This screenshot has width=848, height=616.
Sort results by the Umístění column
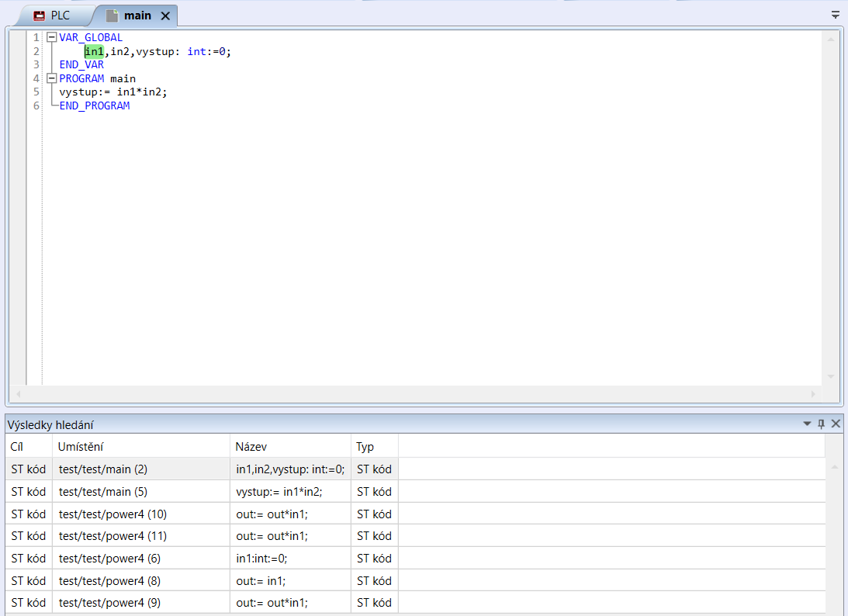tap(140, 447)
